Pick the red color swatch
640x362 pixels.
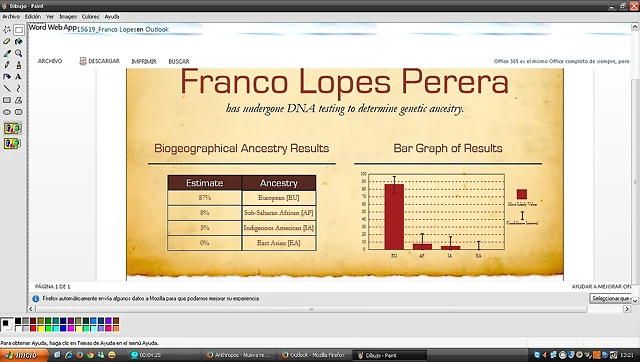point(33,328)
